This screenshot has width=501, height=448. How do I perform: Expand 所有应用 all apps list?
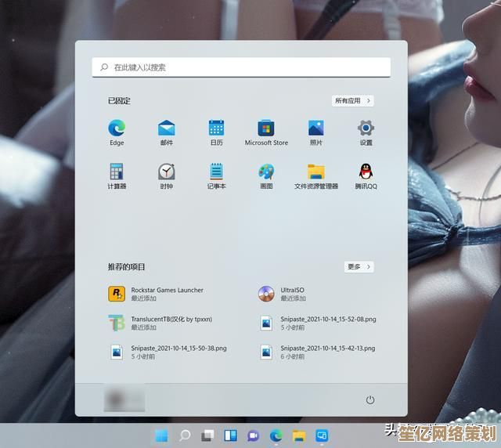[x=352, y=101]
